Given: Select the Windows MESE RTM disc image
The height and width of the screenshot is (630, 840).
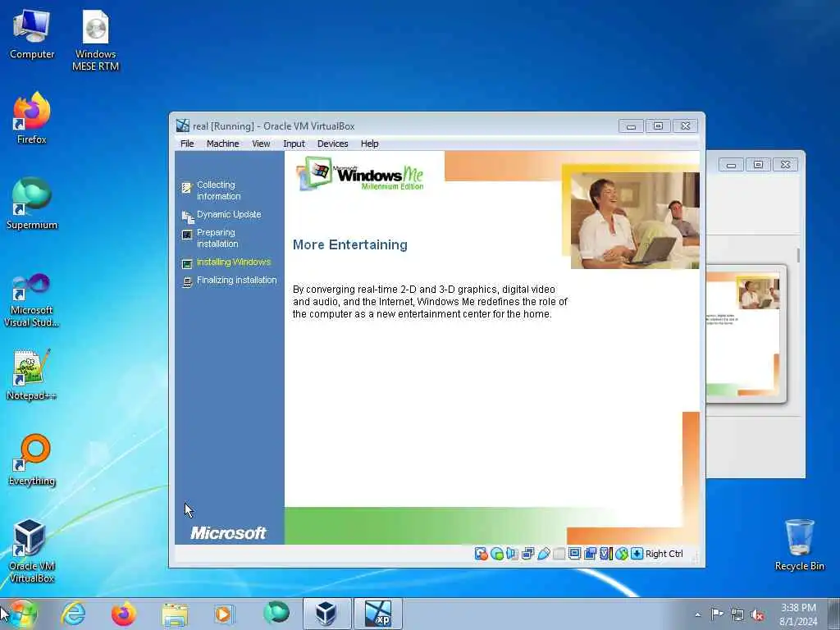Looking at the screenshot, I should click(95, 41).
